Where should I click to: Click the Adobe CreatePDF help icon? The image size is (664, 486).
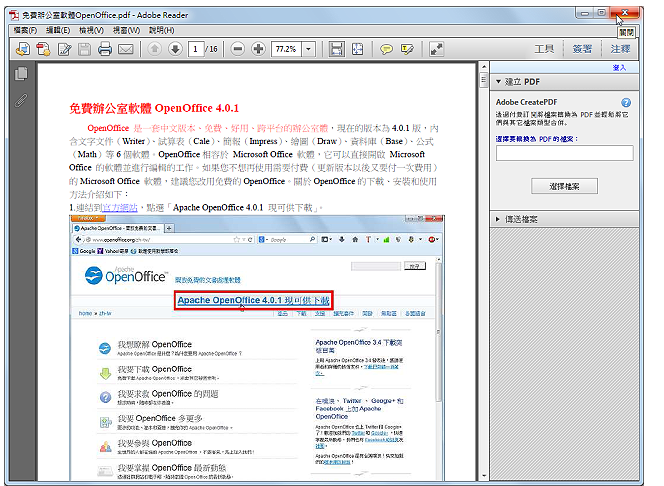[x=626, y=102]
